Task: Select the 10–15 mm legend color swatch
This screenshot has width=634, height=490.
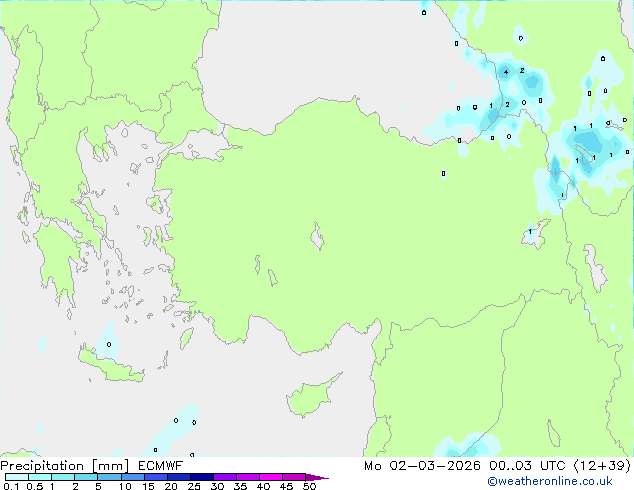Action: 132,477
